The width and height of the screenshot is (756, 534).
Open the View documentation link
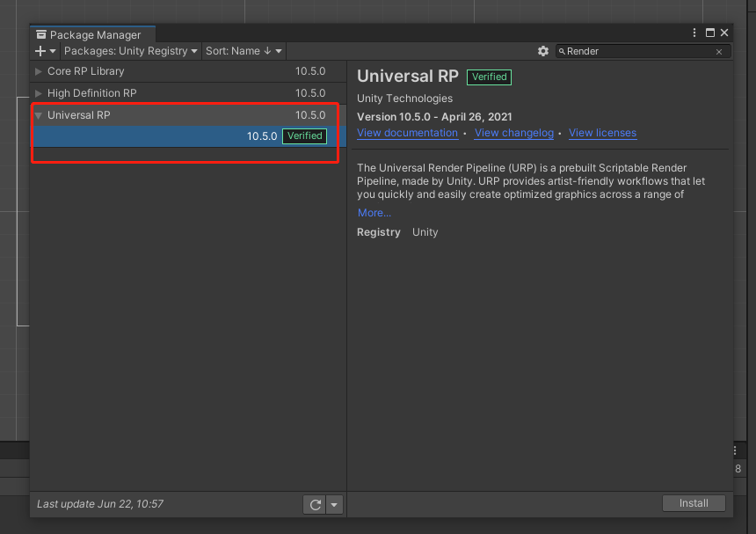click(407, 133)
